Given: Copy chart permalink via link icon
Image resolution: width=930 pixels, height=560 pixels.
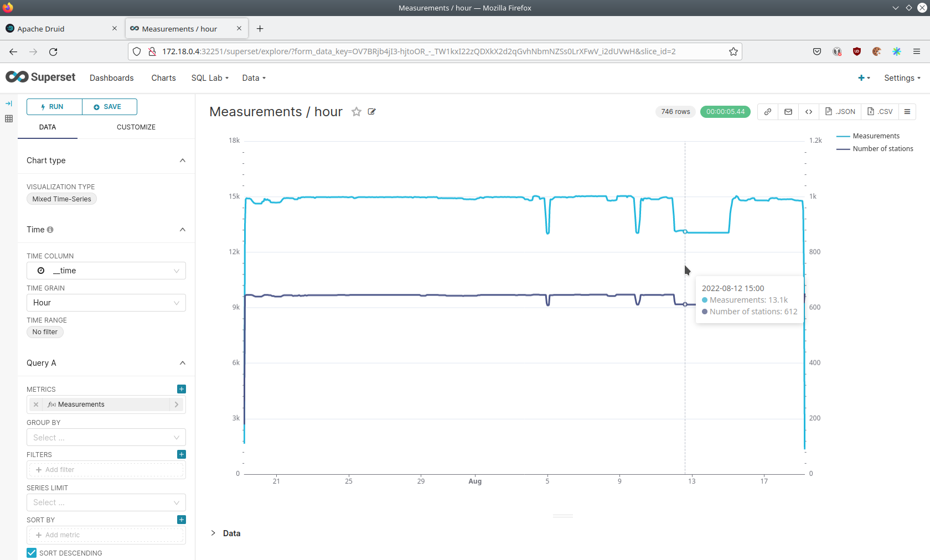Looking at the screenshot, I should (x=768, y=112).
